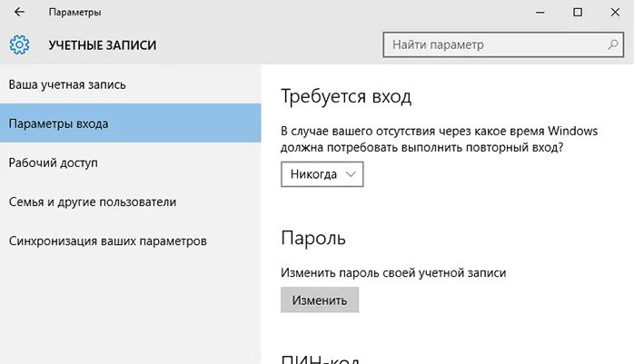Click the partially visible ПИН-код heading
Viewport: 634px width, 364px height.
point(322,359)
